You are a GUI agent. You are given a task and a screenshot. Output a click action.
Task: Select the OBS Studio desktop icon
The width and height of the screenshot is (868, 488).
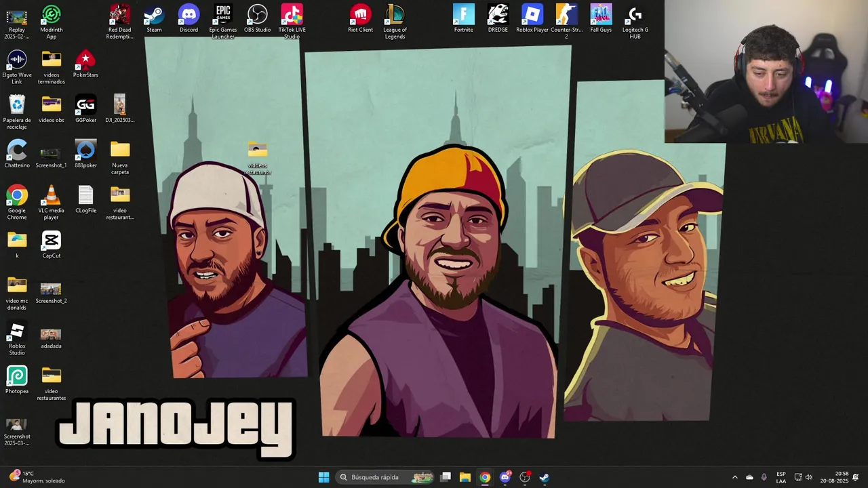point(258,18)
